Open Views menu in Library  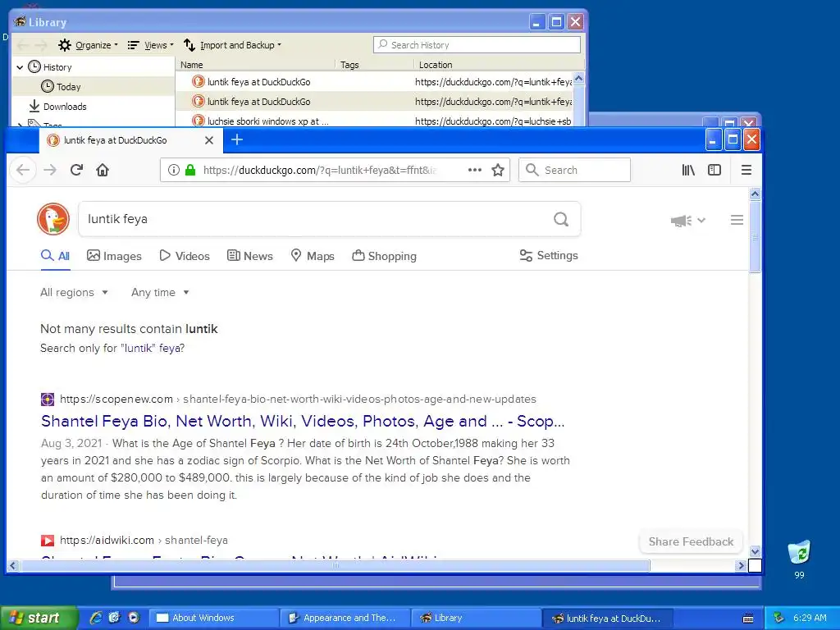151,45
